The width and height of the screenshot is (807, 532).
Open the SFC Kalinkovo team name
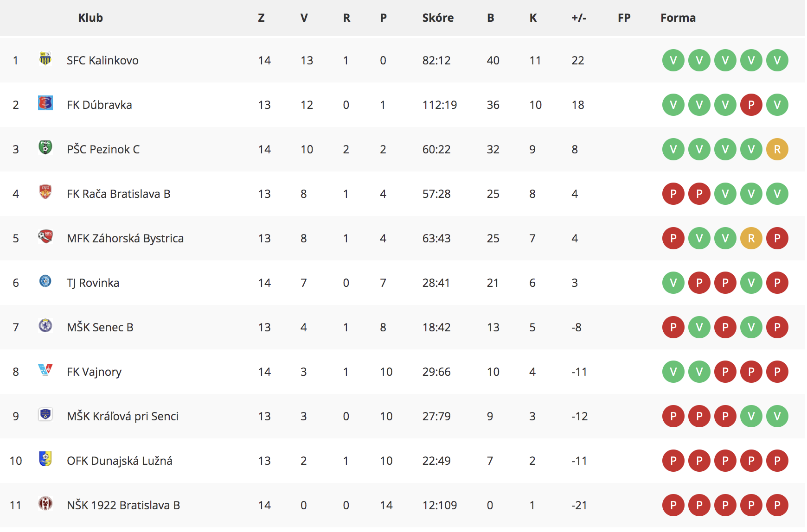[x=102, y=61]
